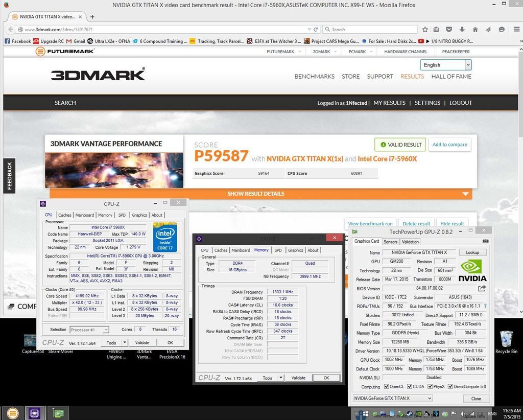Expand the FUTUREMARK top menu dropdown
Image resolution: width=523 pixels, height=420 pixels.
299,52
